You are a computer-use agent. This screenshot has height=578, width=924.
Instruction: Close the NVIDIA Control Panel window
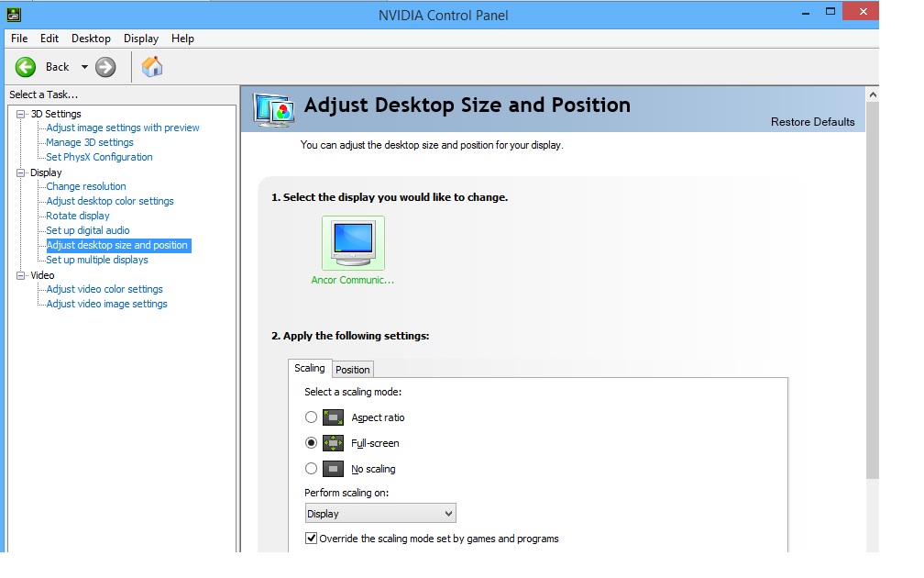tap(863, 12)
